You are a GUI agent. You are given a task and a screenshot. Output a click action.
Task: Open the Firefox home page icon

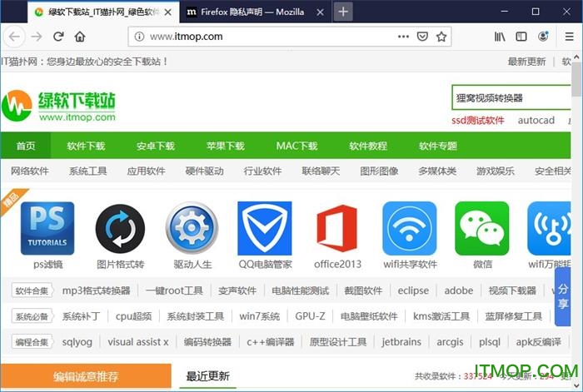point(80,37)
